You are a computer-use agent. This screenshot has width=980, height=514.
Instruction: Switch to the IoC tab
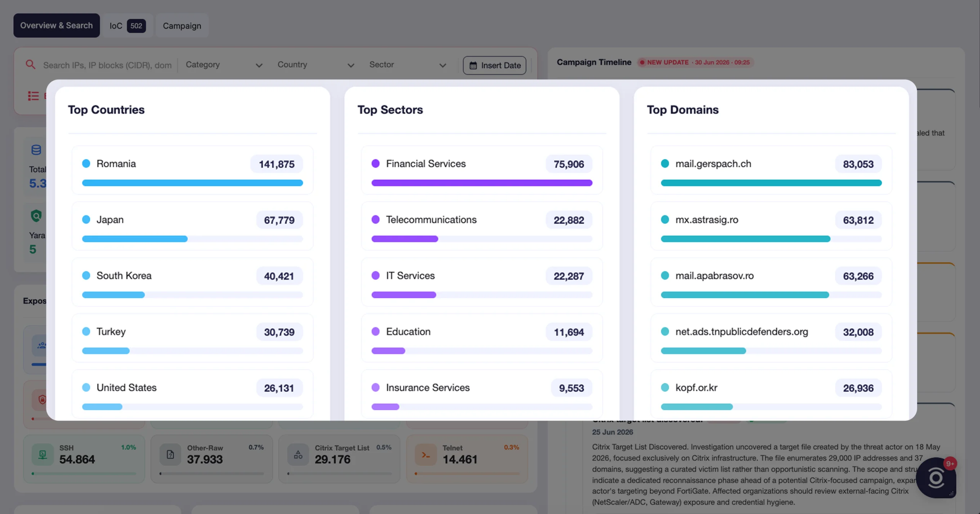click(x=128, y=26)
